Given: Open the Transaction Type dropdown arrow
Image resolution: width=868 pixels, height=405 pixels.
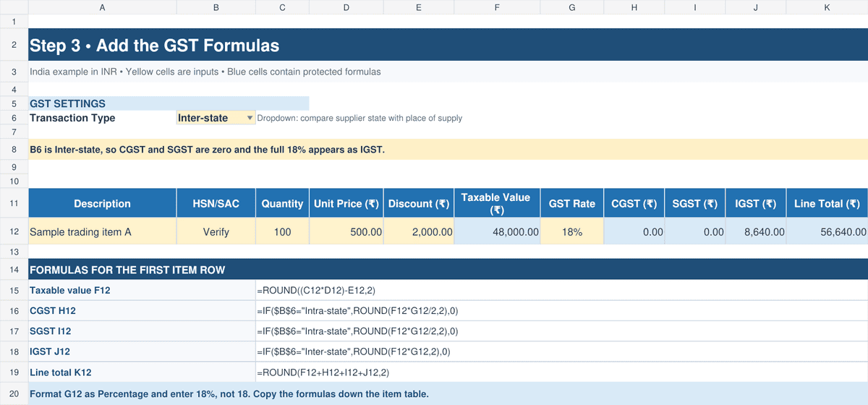Looking at the screenshot, I should [250, 118].
